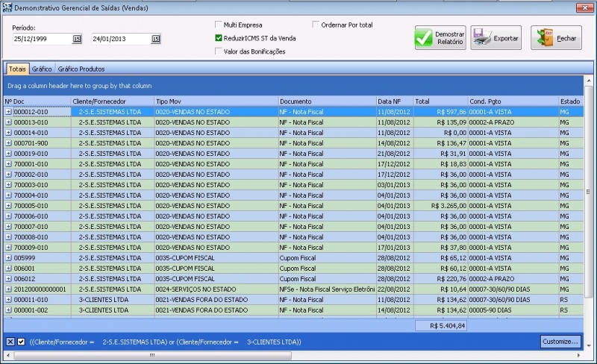Enable the Multi Empresa checkbox
This screenshot has height=364, width=597.
point(219,25)
